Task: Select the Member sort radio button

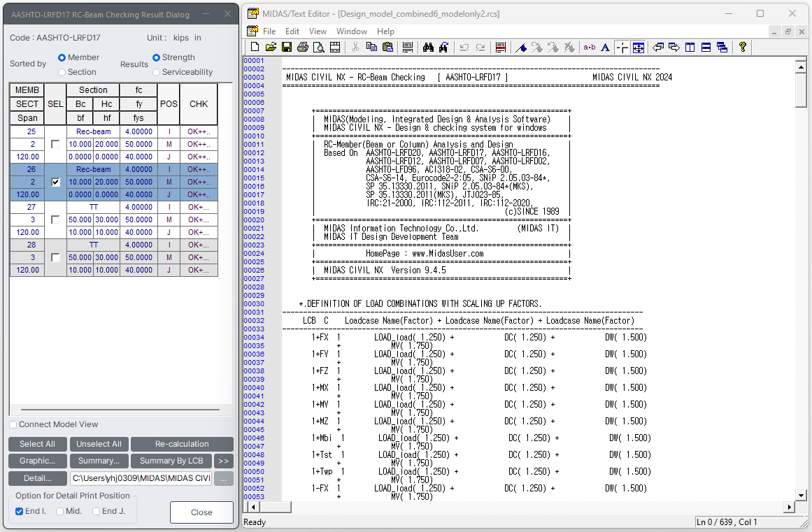Action: [62, 57]
